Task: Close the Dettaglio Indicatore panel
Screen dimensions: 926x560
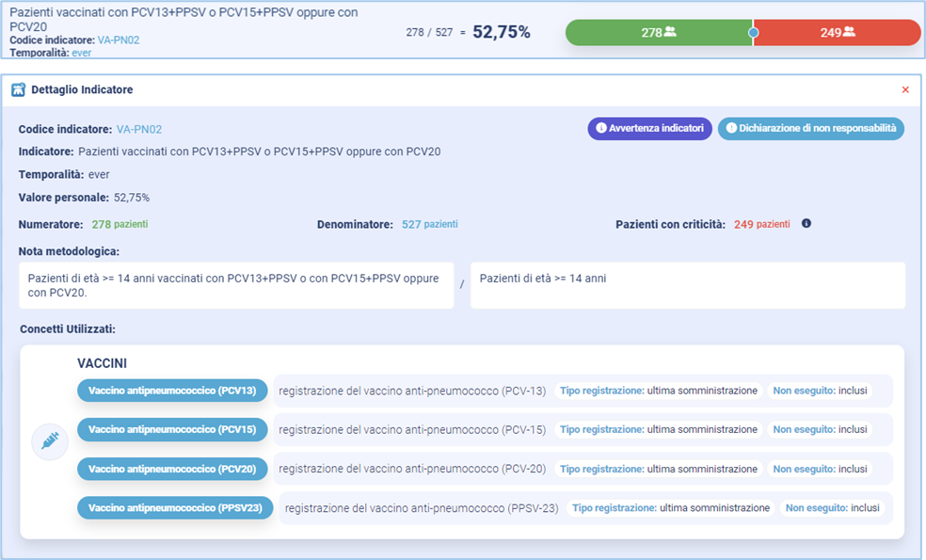Action: tap(905, 90)
